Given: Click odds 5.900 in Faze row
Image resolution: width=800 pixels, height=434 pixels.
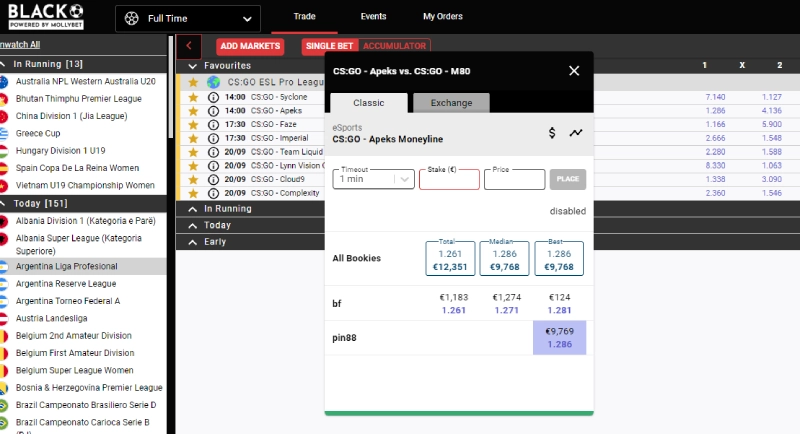Looking at the screenshot, I should click(771, 124).
